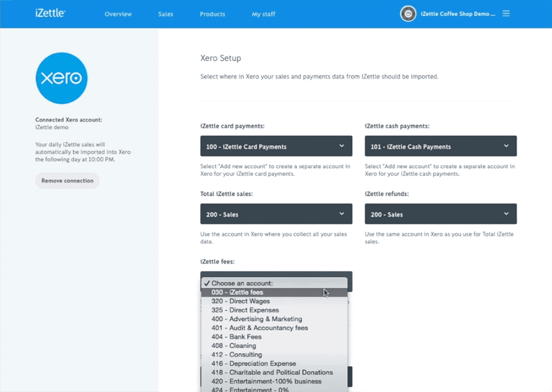Open iZettle cash payments dropdown
552x392 pixels.
[x=440, y=146]
